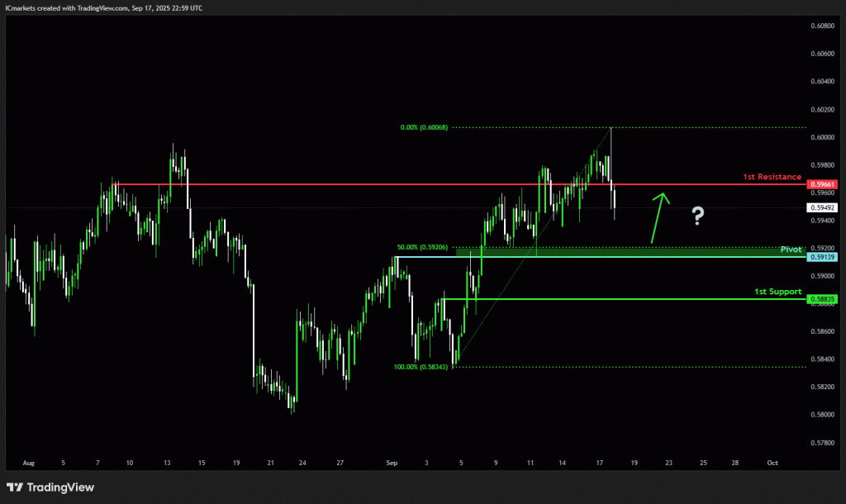846x504 pixels.
Task: Click the Pivot label
Action: point(791,250)
